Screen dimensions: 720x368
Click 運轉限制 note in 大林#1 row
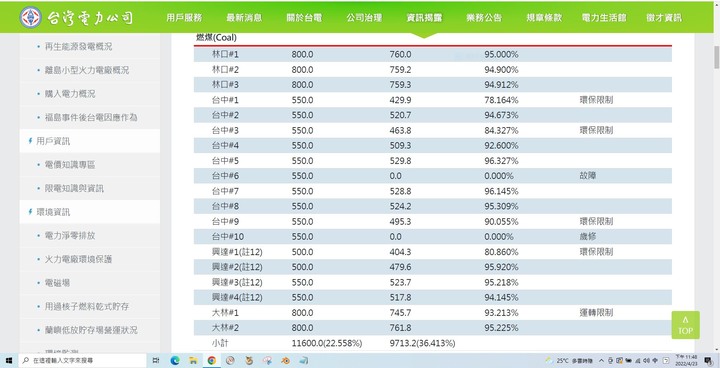(x=596, y=312)
